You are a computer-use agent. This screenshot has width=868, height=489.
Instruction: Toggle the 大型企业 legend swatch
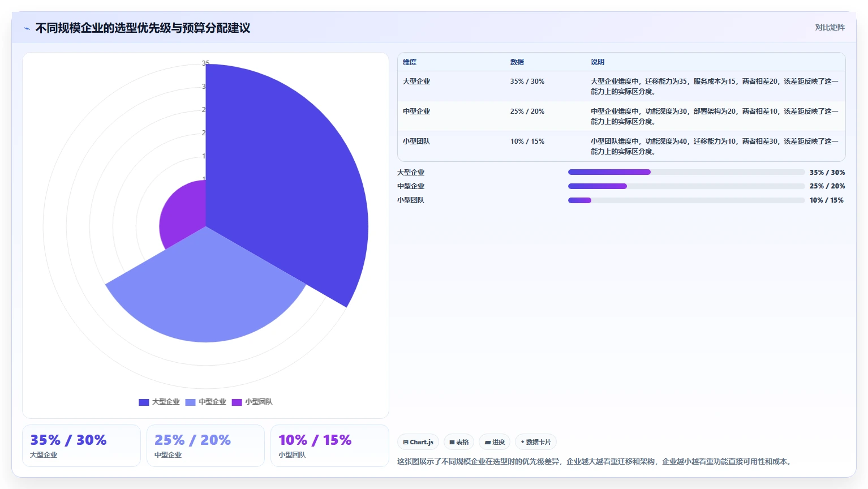click(x=144, y=402)
